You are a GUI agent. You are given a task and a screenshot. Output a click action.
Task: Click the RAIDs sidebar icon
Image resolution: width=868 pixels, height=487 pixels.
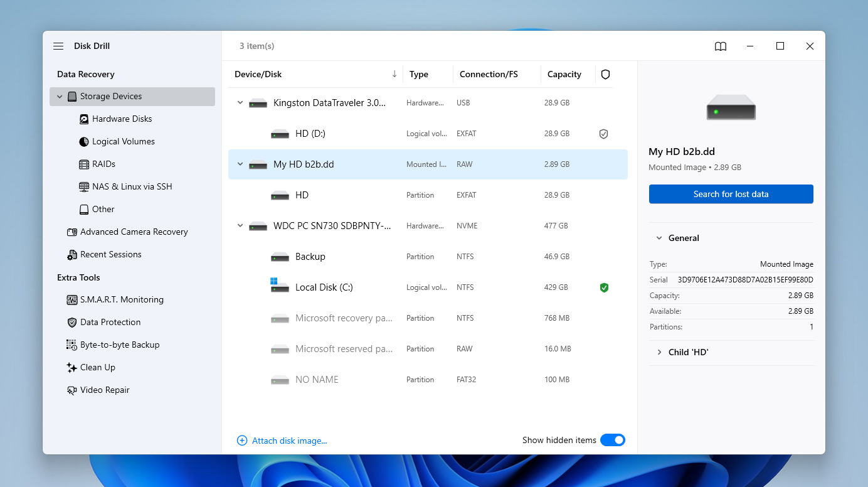[x=84, y=164]
